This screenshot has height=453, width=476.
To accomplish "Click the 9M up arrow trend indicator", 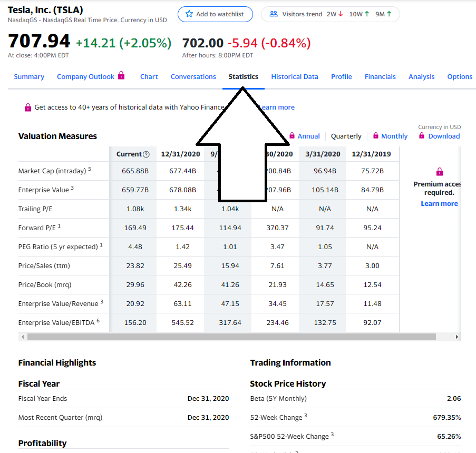I will [x=389, y=14].
